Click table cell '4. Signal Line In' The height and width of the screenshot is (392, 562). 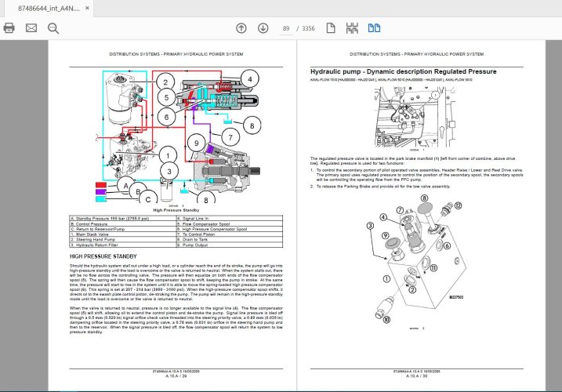(x=230, y=218)
